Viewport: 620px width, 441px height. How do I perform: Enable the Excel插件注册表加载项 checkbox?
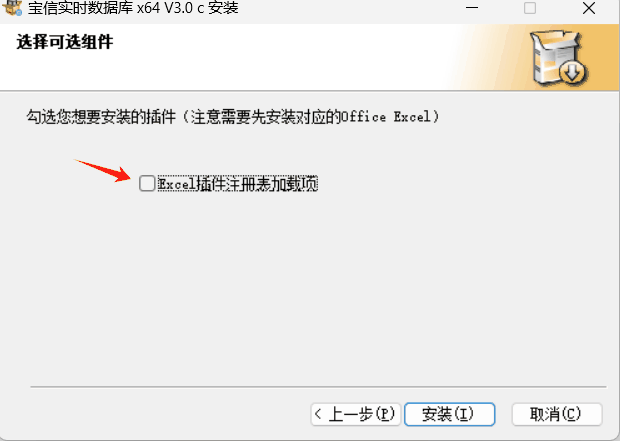147,184
